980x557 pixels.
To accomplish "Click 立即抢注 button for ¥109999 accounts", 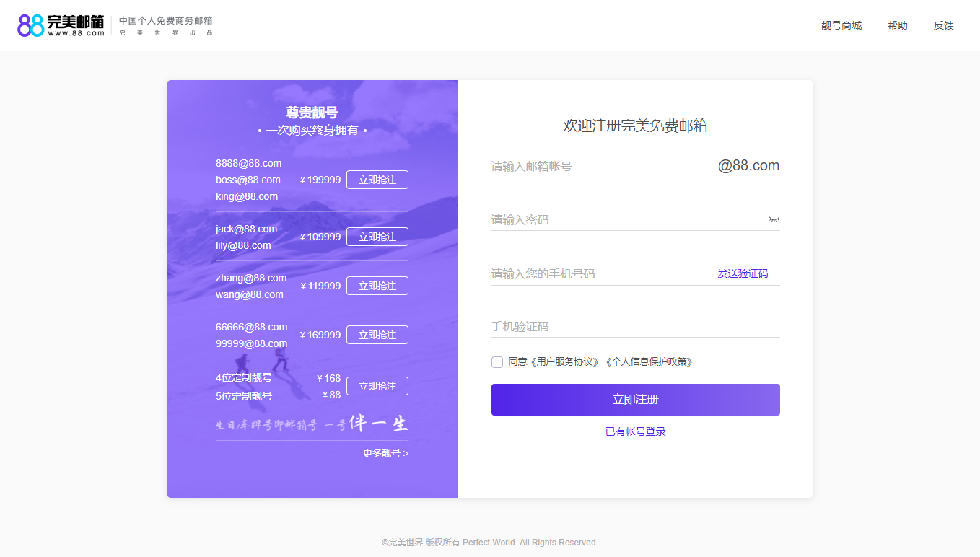I will (x=377, y=237).
